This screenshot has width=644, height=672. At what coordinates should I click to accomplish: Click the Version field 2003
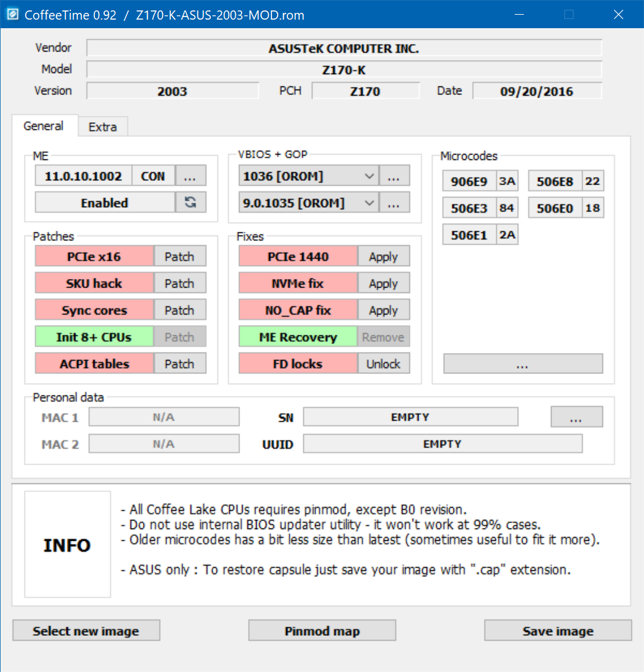pos(173,91)
